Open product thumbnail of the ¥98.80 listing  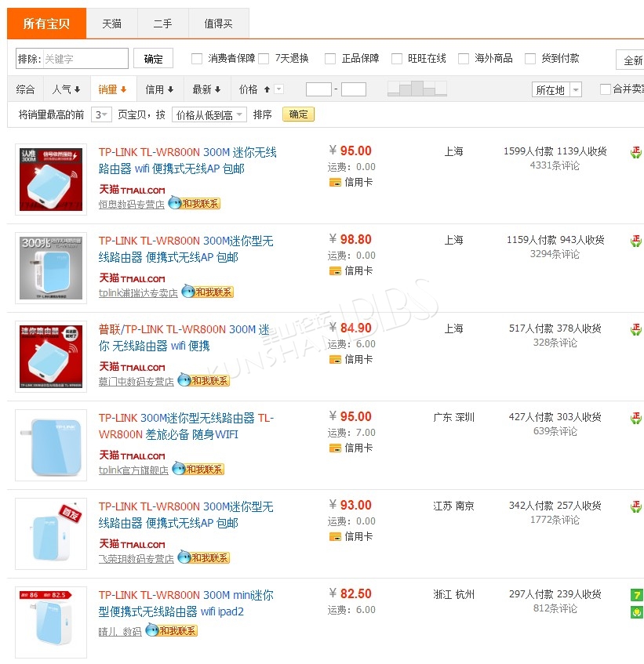tap(51, 268)
